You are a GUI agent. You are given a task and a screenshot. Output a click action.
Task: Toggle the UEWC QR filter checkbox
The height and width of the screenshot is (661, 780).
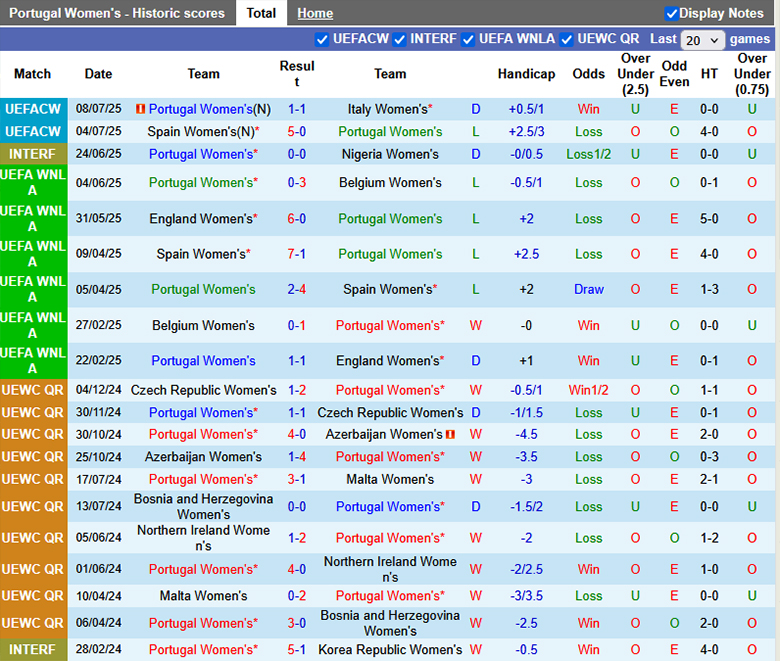coord(566,39)
